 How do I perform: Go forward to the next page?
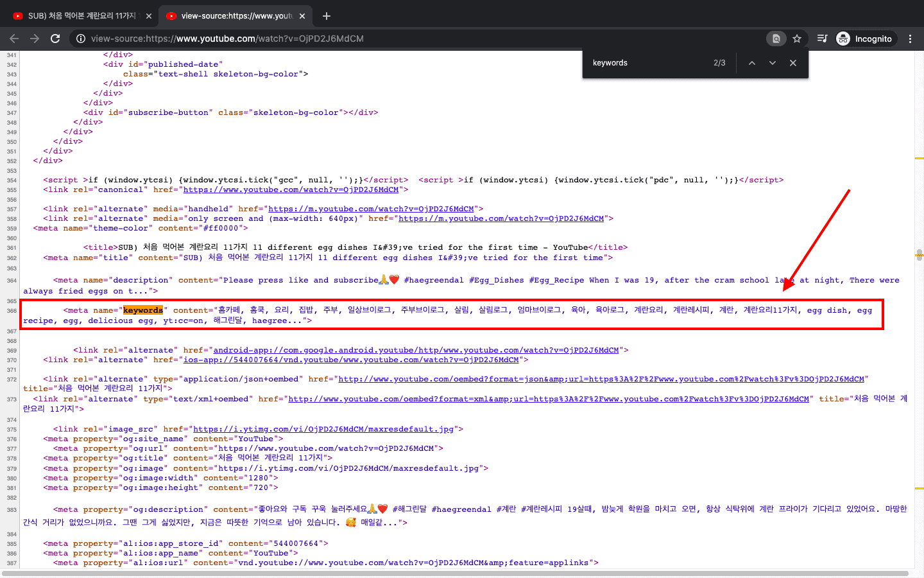click(35, 39)
